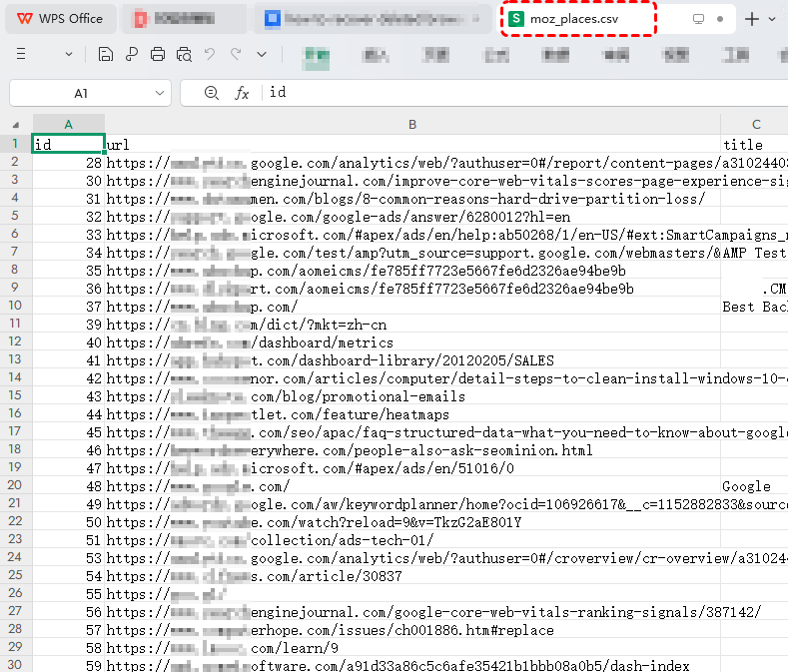Add a new tab with plus button
This screenshot has width=788, height=672.
point(752,19)
